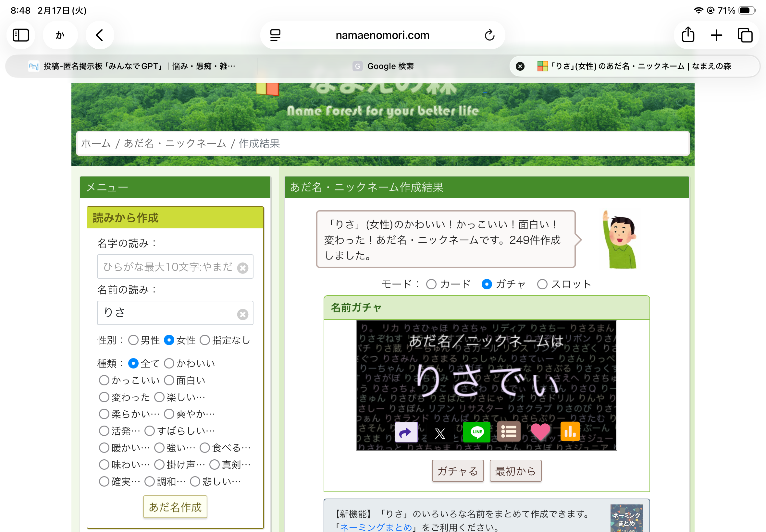Viewport: 766px width, 532px height.
Task: Open the Safari sidebar panel
Action: 21,35
